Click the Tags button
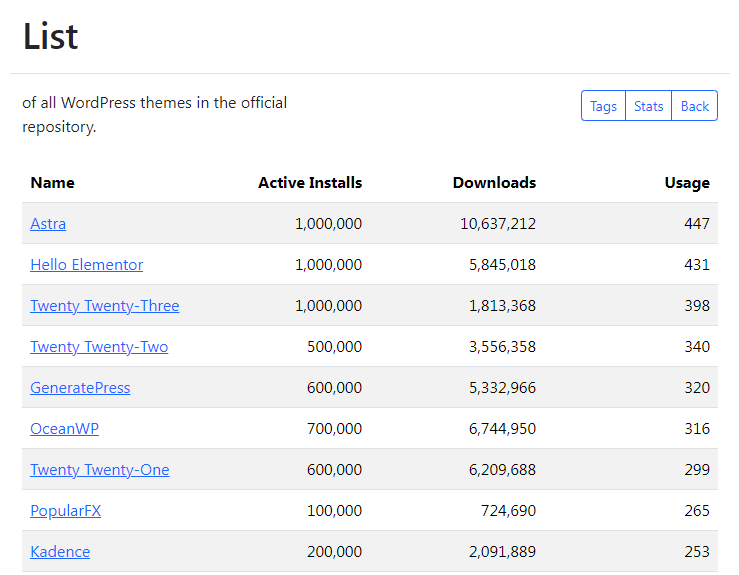 click(x=603, y=106)
